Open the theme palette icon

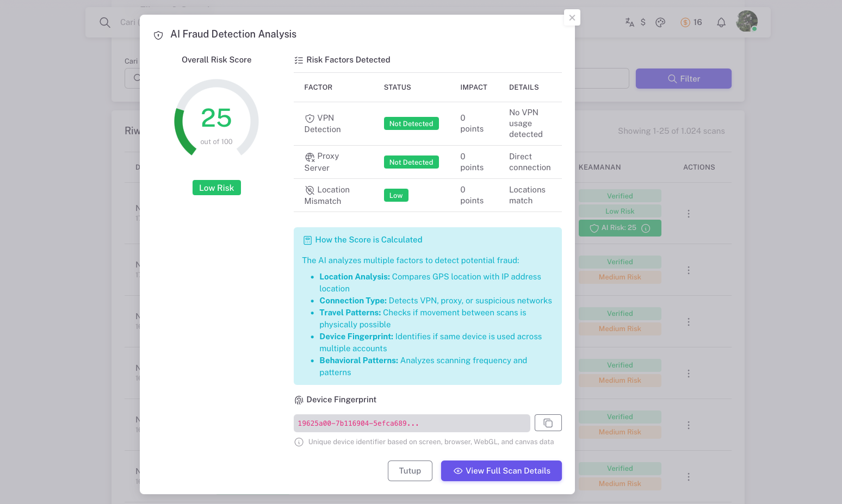[x=660, y=22]
